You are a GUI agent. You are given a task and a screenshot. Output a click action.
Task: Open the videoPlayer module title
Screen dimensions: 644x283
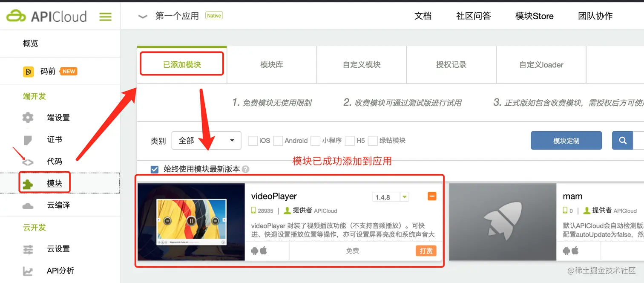click(274, 196)
